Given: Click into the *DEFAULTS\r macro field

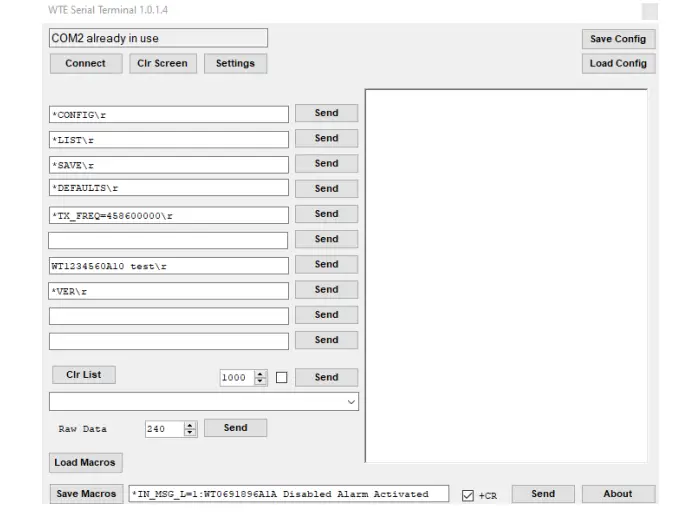Looking at the screenshot, I should tap(169, 188).
